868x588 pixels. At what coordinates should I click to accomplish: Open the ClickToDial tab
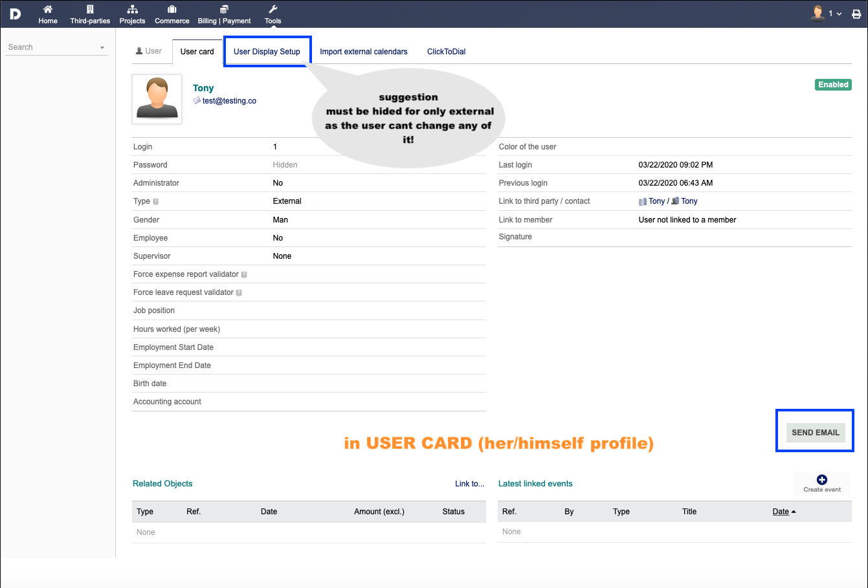pyautogui.click(x=447, y=52)
